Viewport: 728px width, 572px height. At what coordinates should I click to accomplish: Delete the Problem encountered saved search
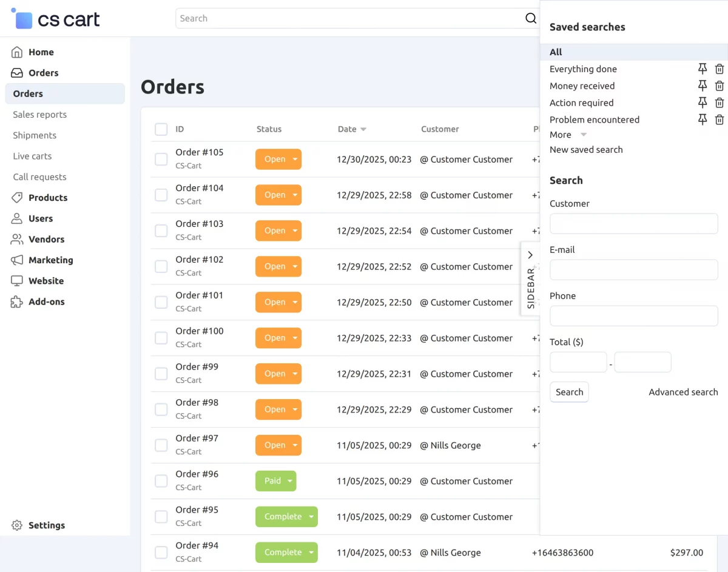[720, 120]
